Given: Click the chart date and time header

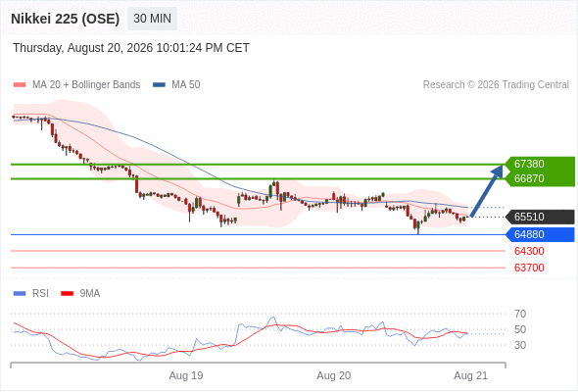Looking at the screenshot, I should [131, 48].
